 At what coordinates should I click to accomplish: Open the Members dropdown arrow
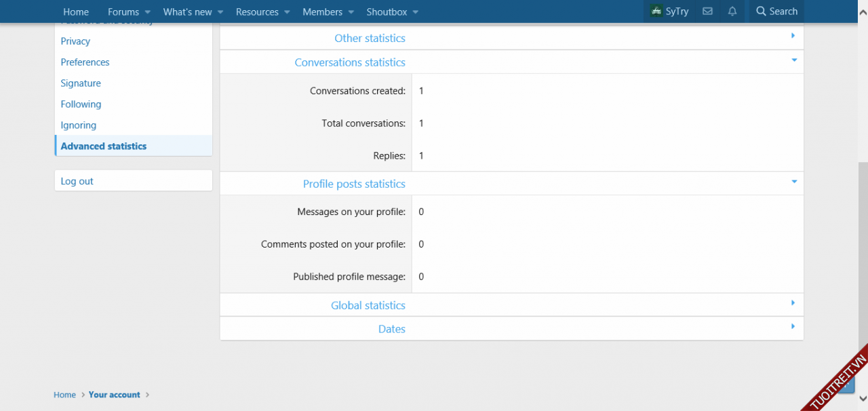[351, 12]
